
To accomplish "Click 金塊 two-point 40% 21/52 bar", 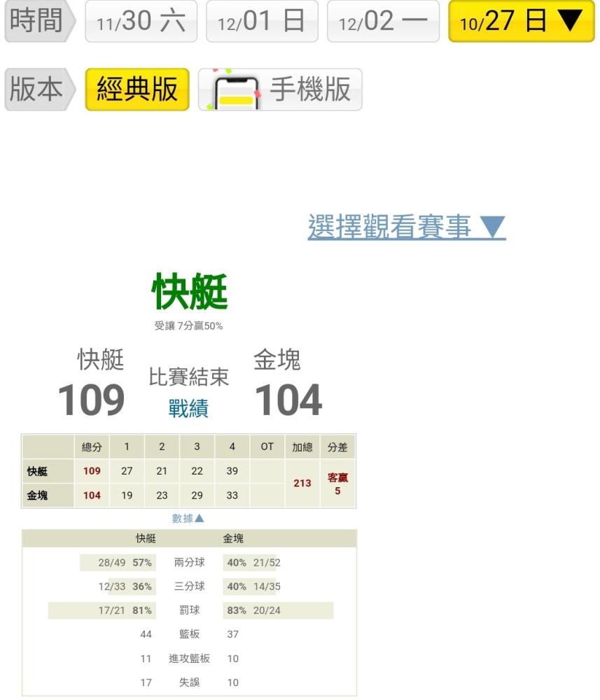I will coord(252,563).
